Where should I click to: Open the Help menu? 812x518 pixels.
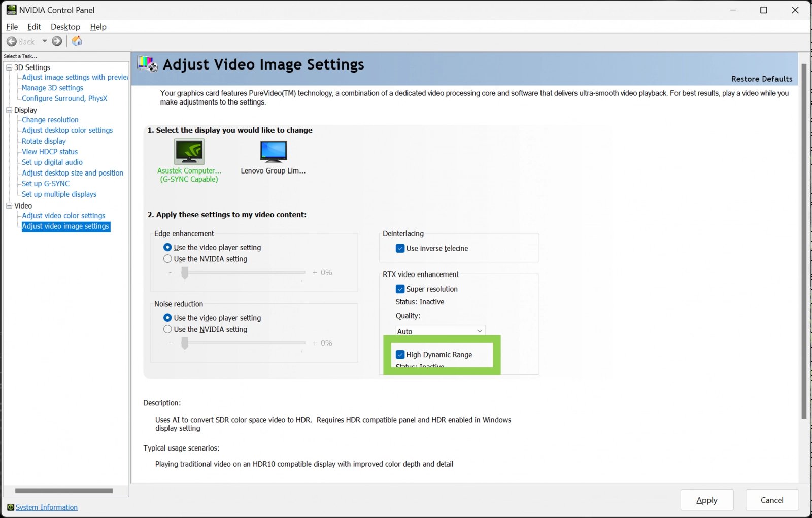98,27
